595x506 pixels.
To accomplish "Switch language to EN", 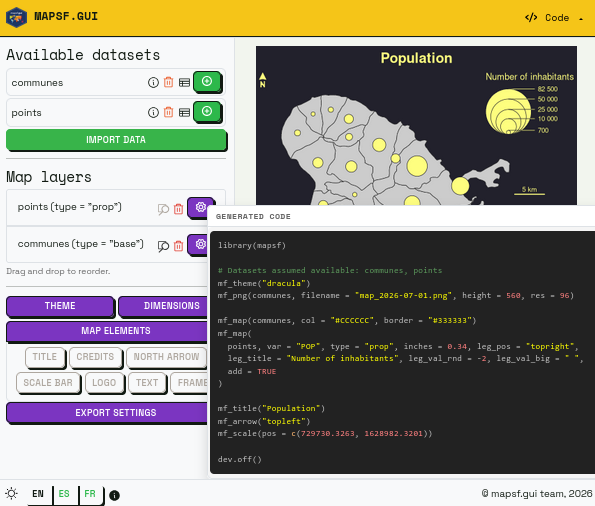I will click(x=38, y=494).
